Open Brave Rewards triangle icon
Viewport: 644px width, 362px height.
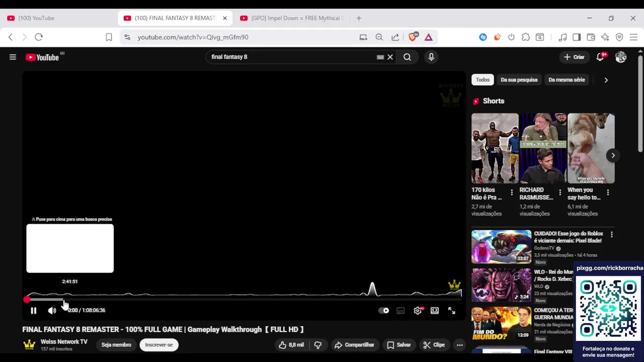(x=429, y=37)
